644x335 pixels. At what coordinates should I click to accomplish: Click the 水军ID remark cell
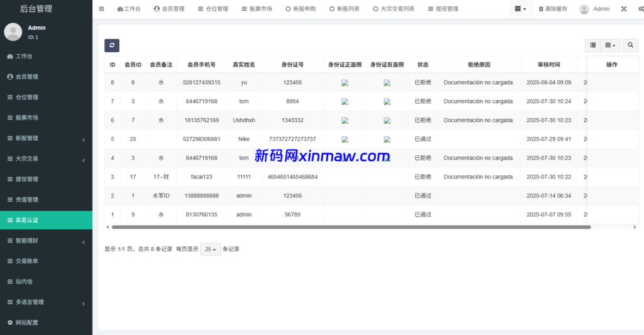tap(161, 196)
